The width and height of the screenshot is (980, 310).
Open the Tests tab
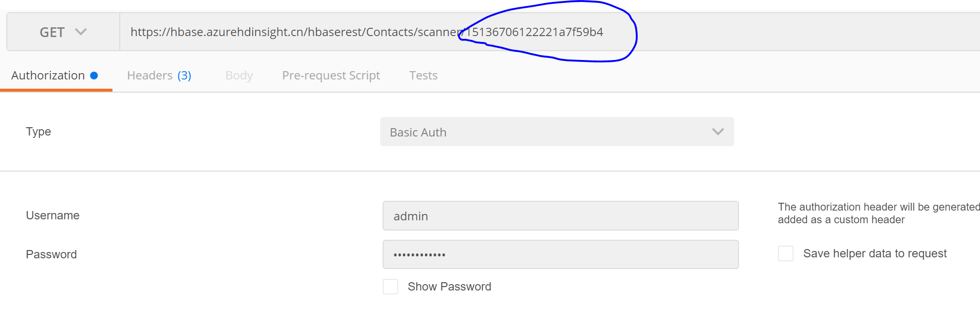click(x=423, y=76)
